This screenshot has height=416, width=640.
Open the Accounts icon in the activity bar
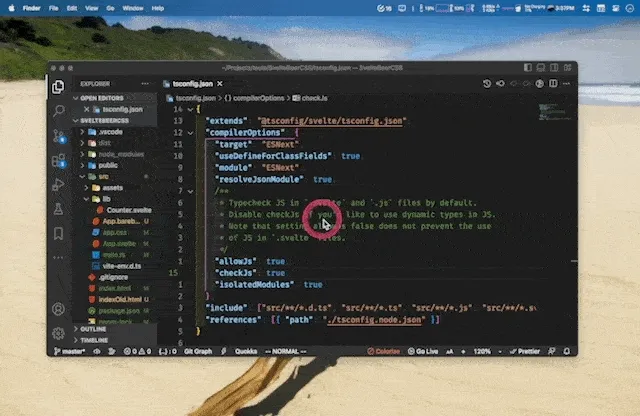(x=59, y=310)
